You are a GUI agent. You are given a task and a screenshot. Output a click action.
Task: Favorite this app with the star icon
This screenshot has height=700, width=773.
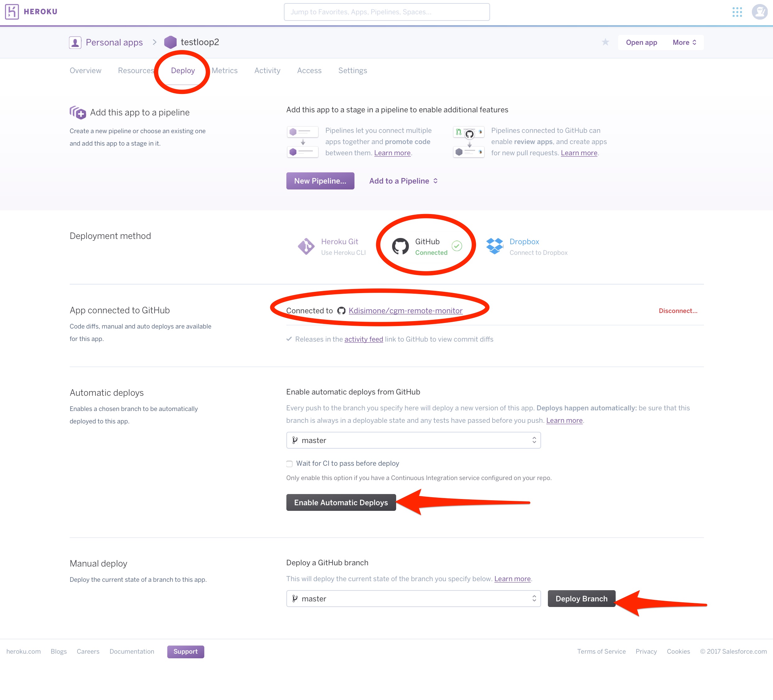pos(605,42)
